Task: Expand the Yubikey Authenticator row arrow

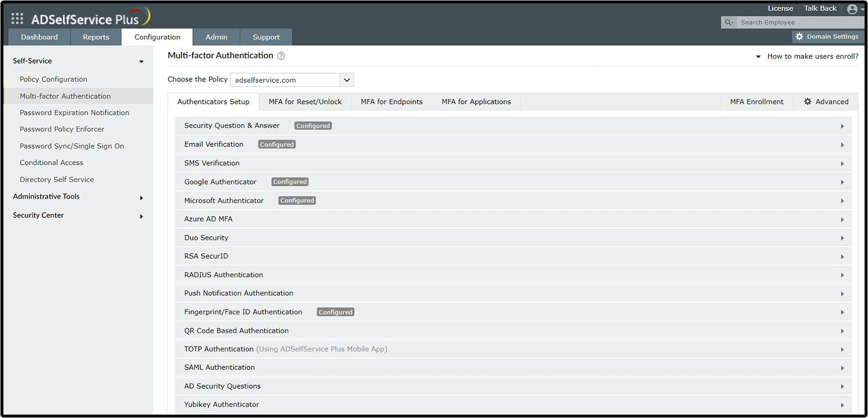Action: click(x=842, y=405)
